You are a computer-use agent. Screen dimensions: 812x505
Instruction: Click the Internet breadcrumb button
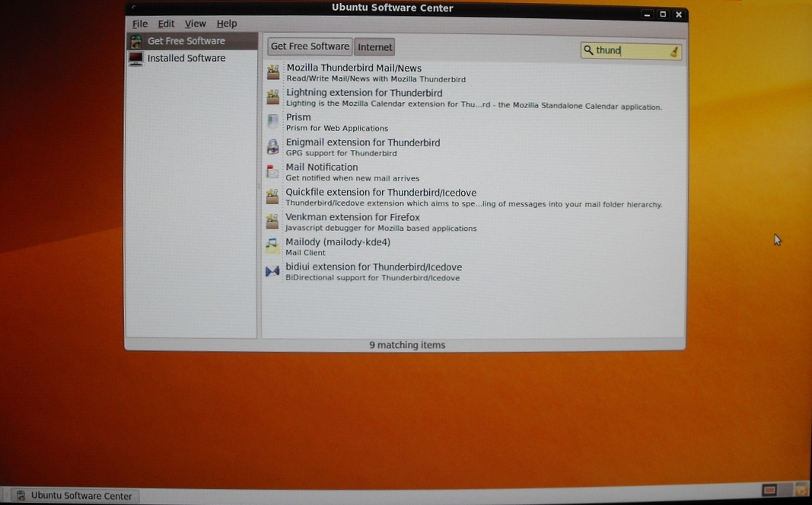(375, 47)
